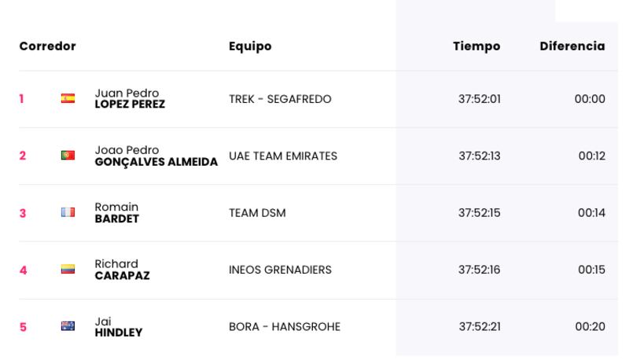629x364 pixels.
Task: Open Jai Hindley's rider name
Action: coord(119,327)
